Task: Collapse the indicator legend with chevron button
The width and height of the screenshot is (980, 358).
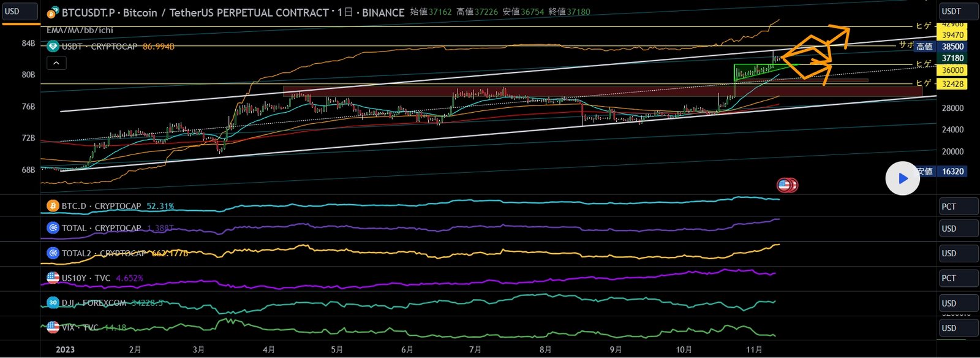Action: point(56,63)
